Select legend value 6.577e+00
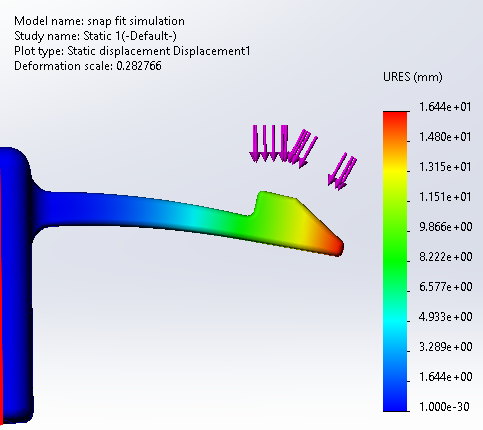The image size is (483, 430). point(446,287)
